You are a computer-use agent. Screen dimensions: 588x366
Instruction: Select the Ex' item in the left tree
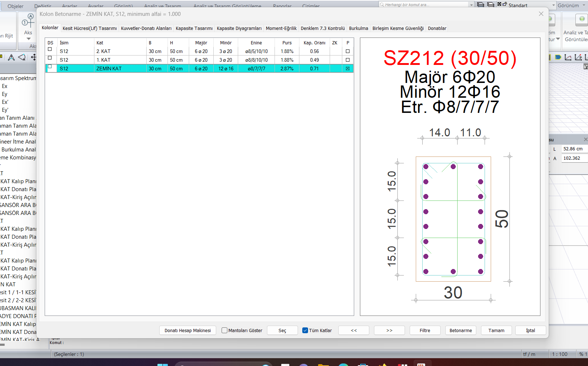5,102
